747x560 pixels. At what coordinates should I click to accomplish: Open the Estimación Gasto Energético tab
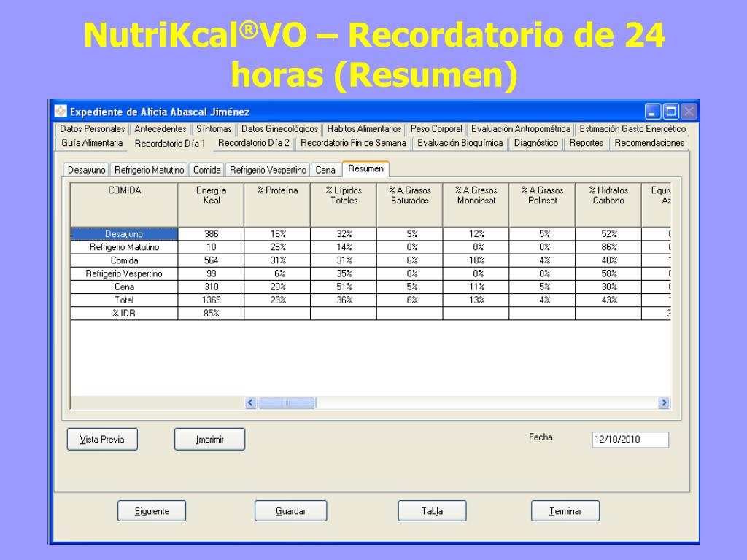tap(632, 128)
